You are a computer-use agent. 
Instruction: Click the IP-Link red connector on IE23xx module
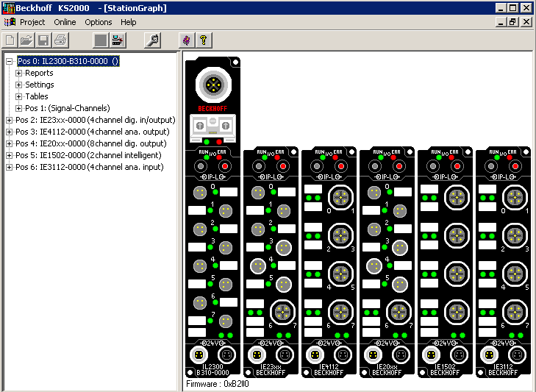(282, 166)
